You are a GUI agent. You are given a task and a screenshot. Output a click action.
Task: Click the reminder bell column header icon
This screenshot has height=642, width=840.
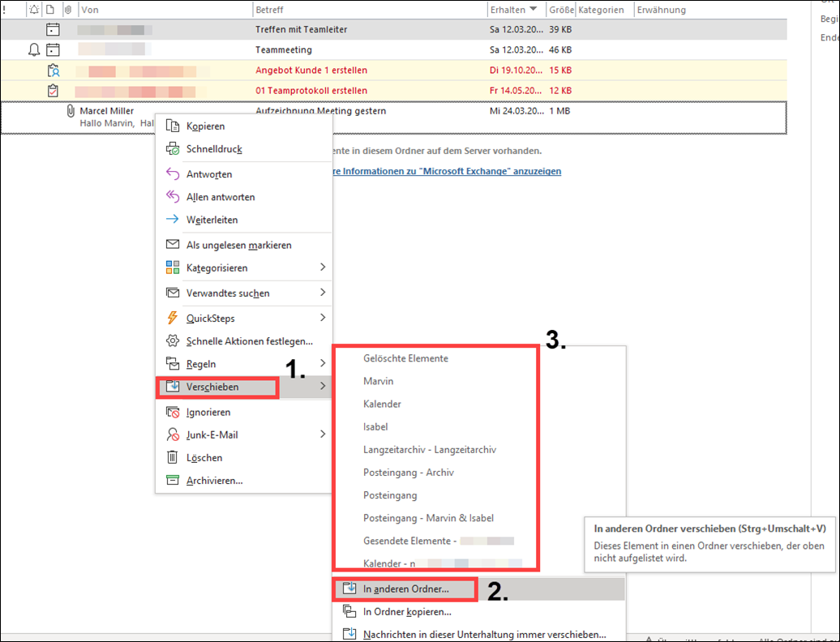tap(34, 10)
